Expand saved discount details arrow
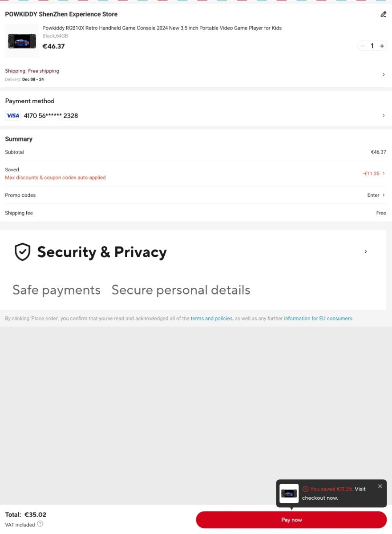392x534 pixels. [384, 174]
